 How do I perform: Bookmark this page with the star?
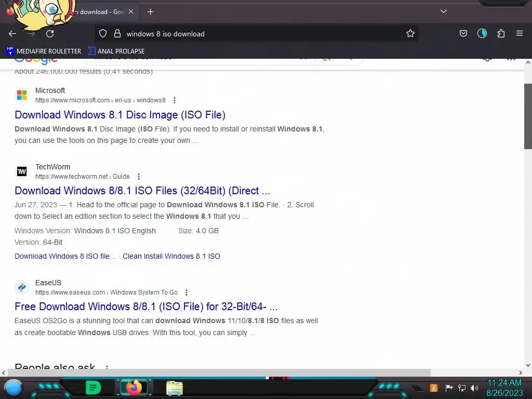click(x=410, y=34)
